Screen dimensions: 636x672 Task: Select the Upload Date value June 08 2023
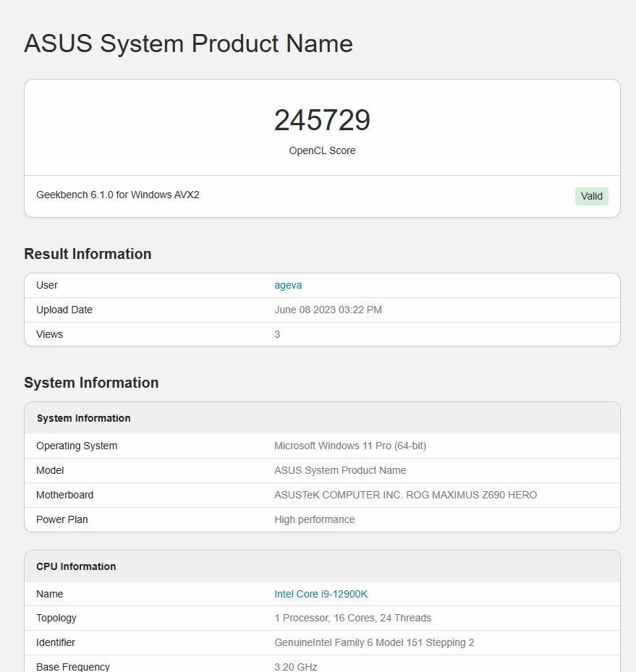[x=328, y=310]
